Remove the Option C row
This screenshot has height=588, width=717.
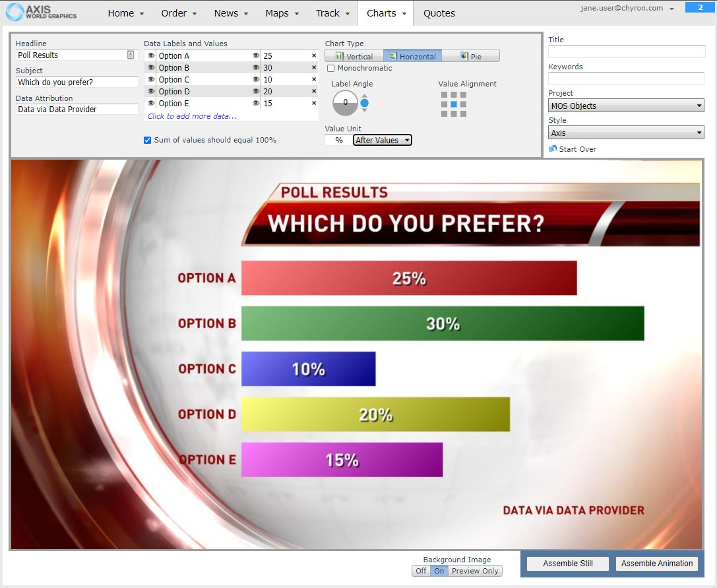(314, 80)
